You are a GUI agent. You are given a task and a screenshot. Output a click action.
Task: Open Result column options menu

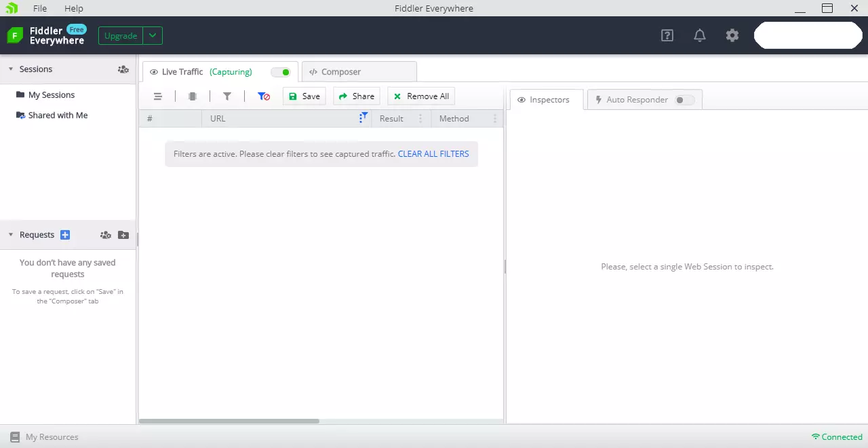point(420,119)
